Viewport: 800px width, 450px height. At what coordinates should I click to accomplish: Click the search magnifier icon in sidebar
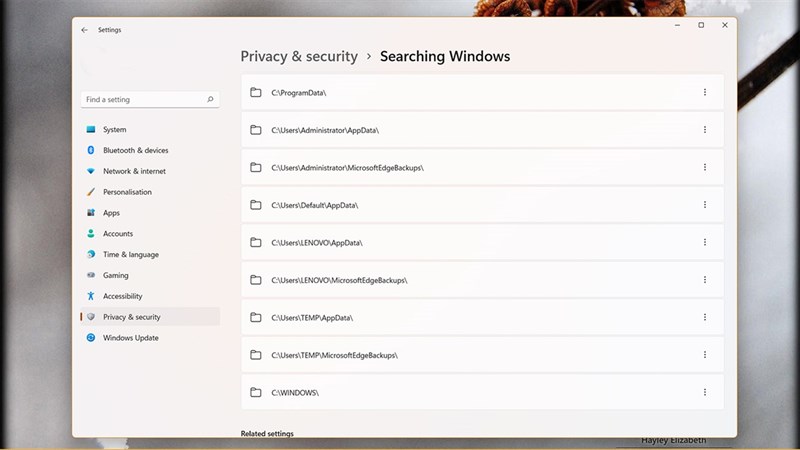coord(210,100)
